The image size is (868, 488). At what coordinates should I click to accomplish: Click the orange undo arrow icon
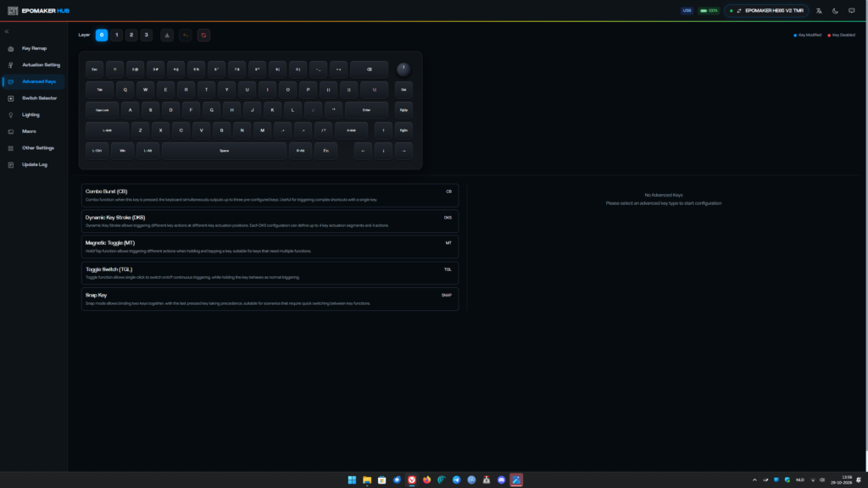pos(186,36)
